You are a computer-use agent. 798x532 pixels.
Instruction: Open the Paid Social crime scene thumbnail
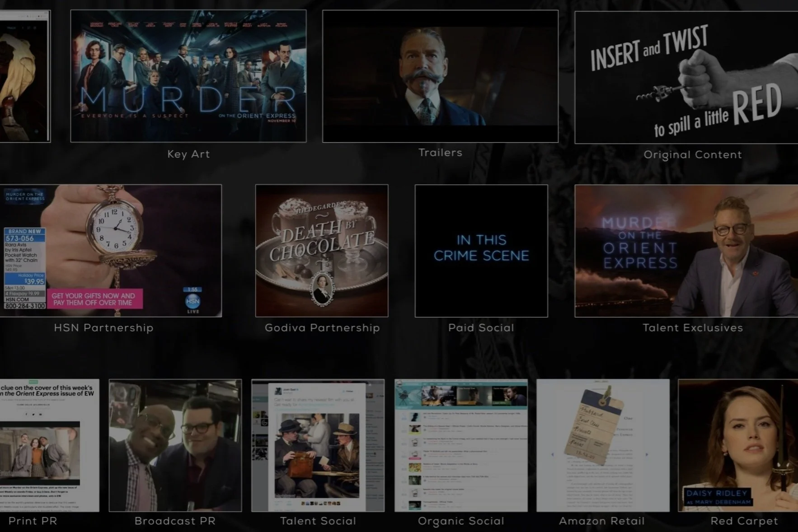(481, 251)
